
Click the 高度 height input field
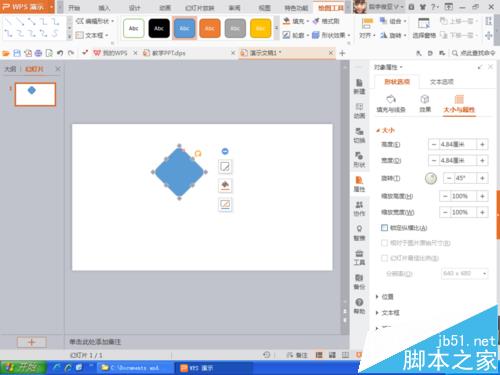point(458,144)
